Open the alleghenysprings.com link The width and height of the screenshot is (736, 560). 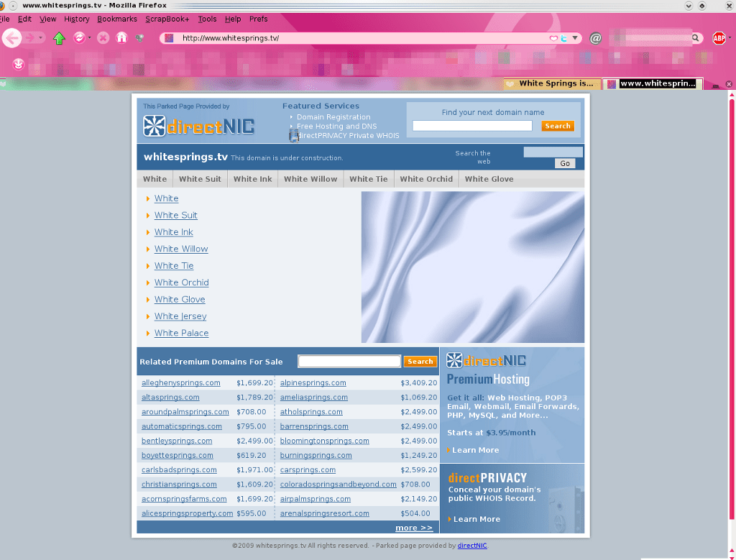[180, 383]
